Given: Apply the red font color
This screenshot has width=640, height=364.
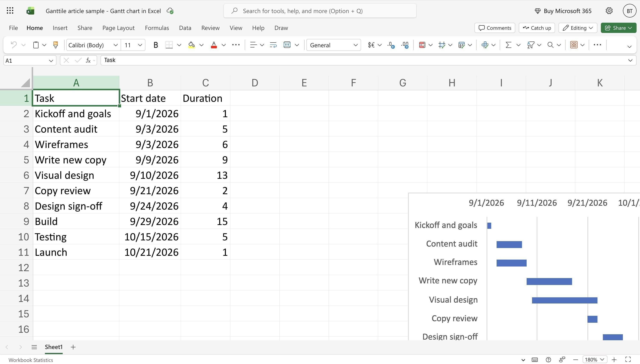Looking at the screenshot, I should [214, 45].
